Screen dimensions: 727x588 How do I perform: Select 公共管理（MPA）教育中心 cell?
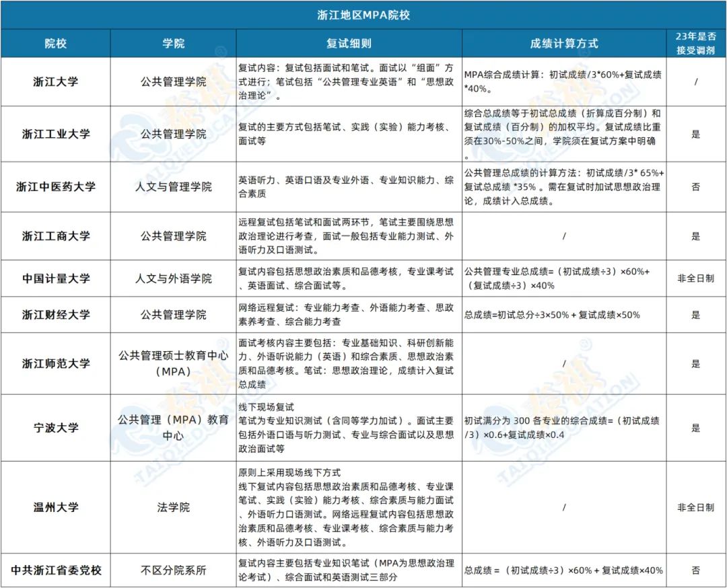tap(174, 428)
